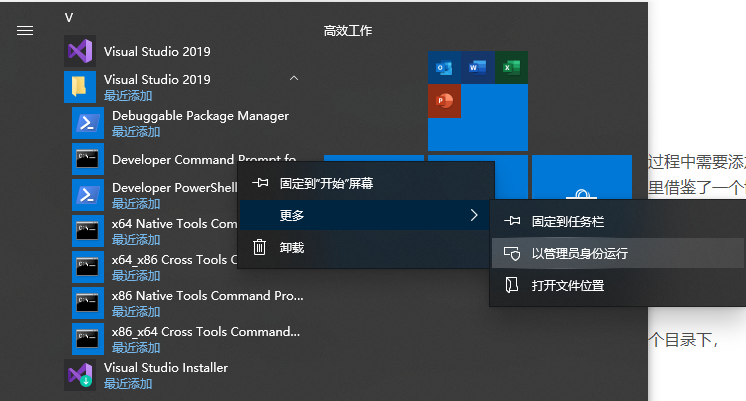The height and width of the screenshot is (401, 746).
Task: Click the trash icon beside 卸载
Action: 259,247
